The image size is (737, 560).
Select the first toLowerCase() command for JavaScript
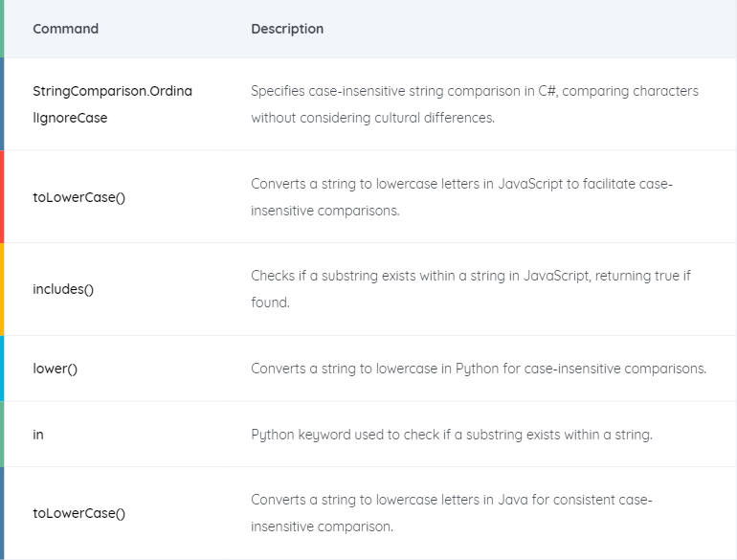[78, 197]
